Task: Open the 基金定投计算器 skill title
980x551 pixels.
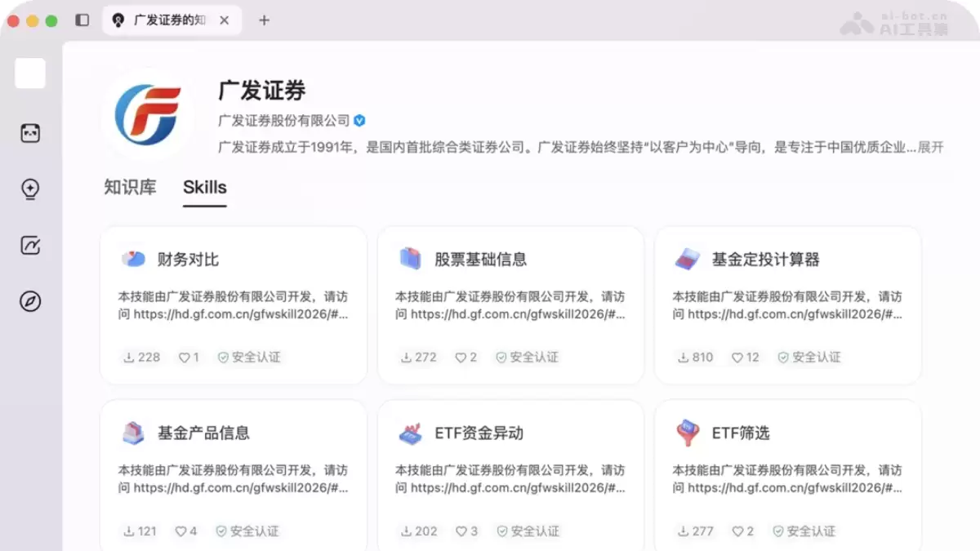Action: click(765, 260)
